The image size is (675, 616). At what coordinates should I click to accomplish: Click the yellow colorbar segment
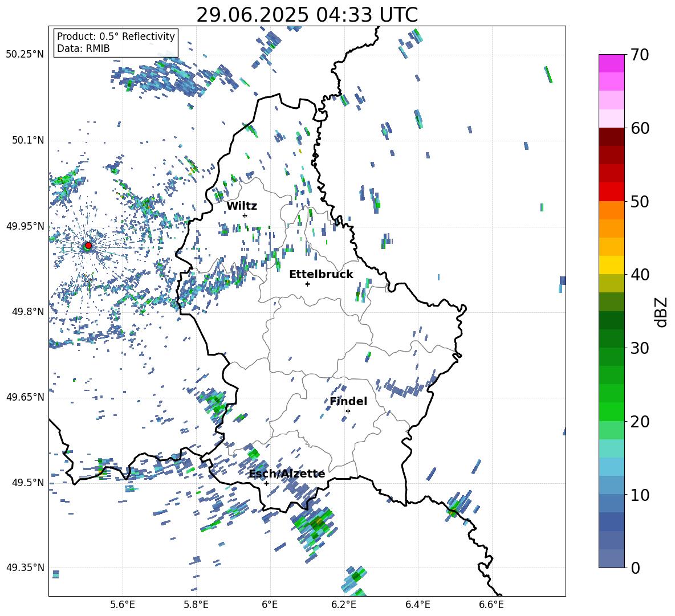coord(611,265)
